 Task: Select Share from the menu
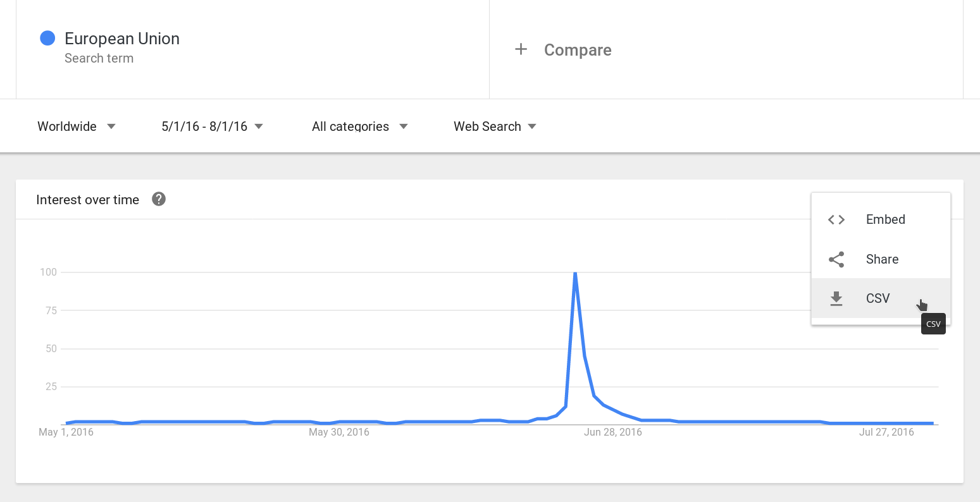pos(881,259)
